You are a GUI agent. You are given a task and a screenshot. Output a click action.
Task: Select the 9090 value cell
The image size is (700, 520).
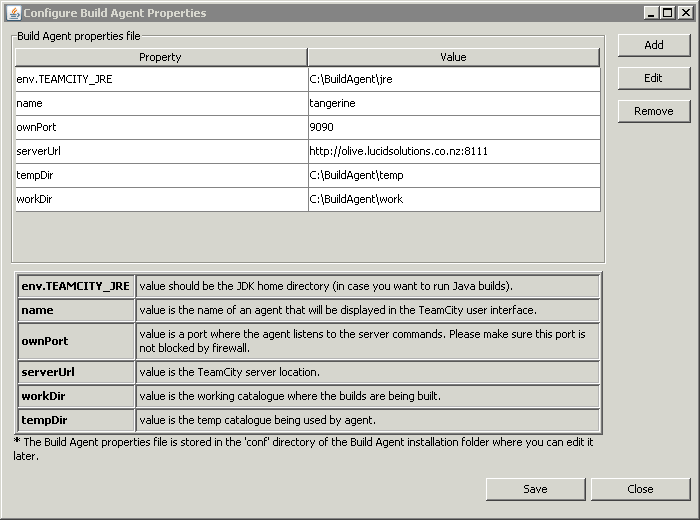(x=454, y=128)
